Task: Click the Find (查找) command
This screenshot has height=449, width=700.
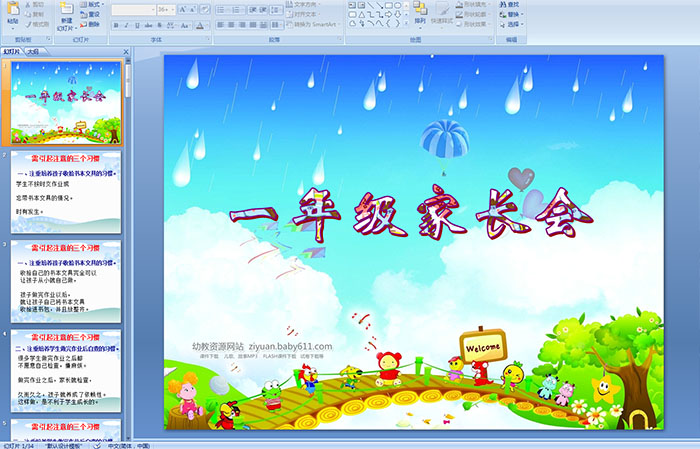Action: (509, 4)
